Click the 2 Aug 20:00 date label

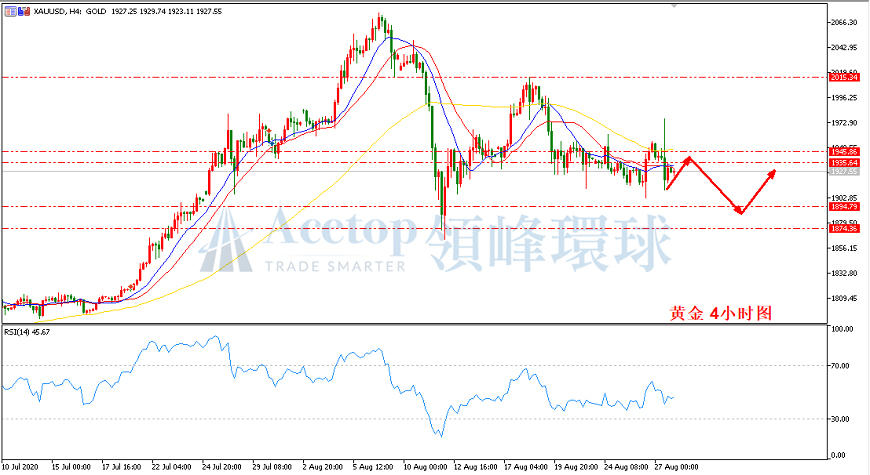(322, 467)
